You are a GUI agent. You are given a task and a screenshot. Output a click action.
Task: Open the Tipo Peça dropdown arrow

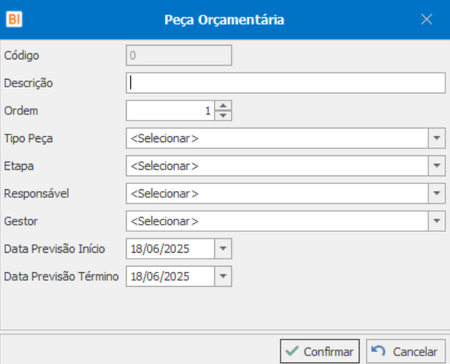[x=437, y=138]
